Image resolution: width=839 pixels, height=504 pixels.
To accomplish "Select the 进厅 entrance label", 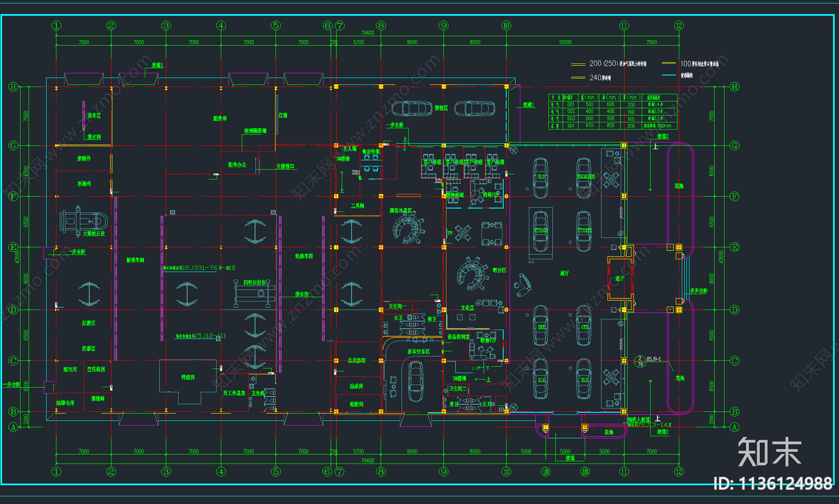I will coord(619,279).
